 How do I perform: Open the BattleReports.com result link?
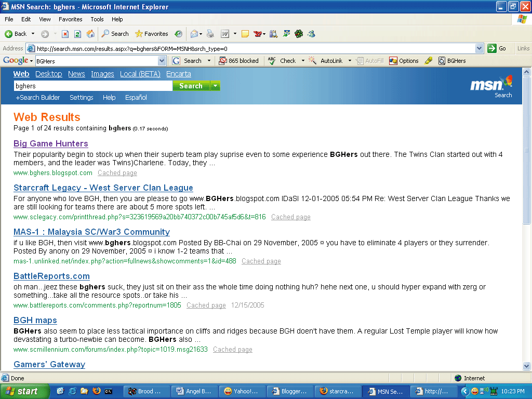(51, 276)
